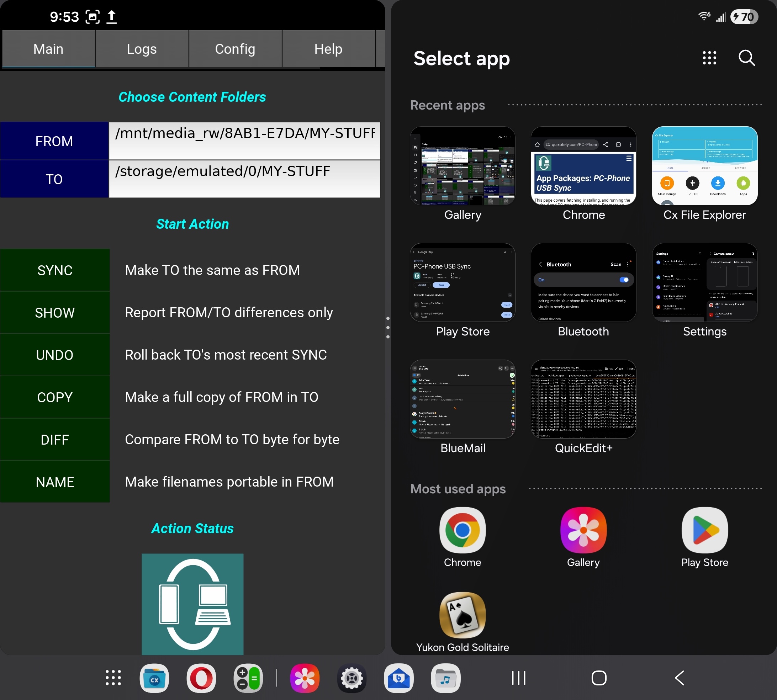Click the DIFF compare button
This screenshot has height=700, width=777.
(x=55, y=439)
